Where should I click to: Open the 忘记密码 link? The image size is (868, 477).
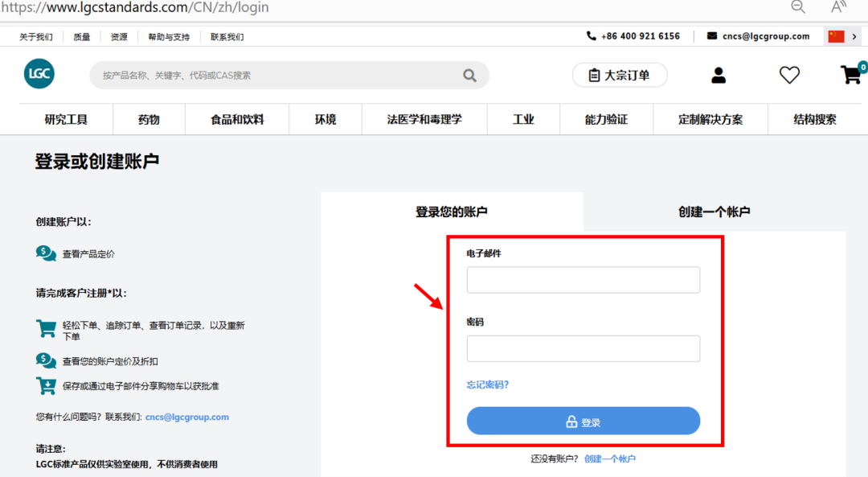487,384
